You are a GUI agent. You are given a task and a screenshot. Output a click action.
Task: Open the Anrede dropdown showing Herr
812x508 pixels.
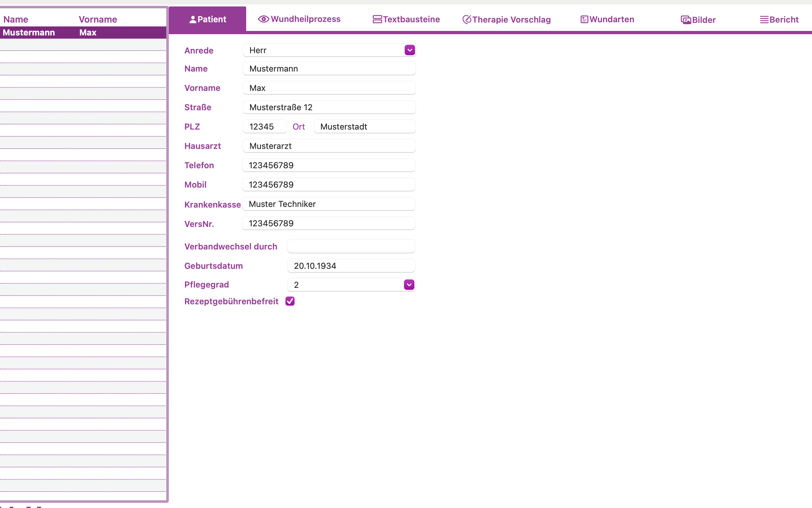click(x=329, y=50)
